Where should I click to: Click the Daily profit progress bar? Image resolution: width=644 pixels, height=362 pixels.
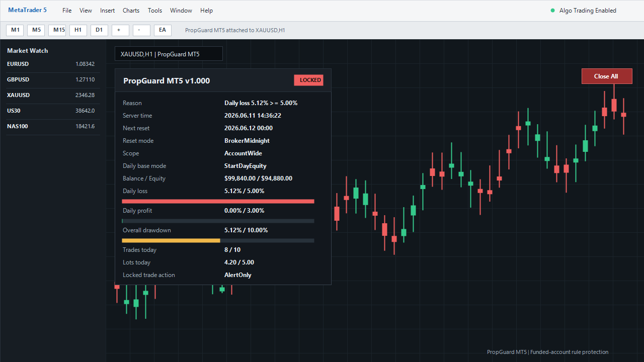[218, 221]
